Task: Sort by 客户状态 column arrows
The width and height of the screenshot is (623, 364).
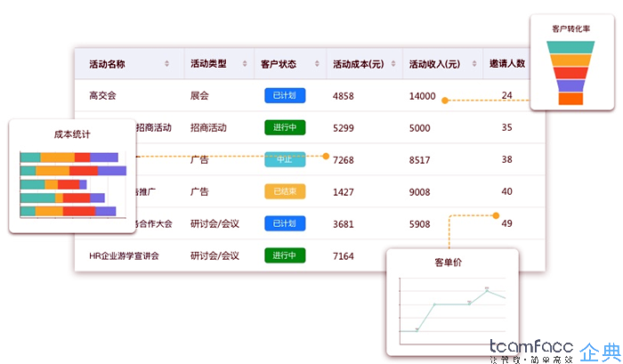Action: [317, 63]
